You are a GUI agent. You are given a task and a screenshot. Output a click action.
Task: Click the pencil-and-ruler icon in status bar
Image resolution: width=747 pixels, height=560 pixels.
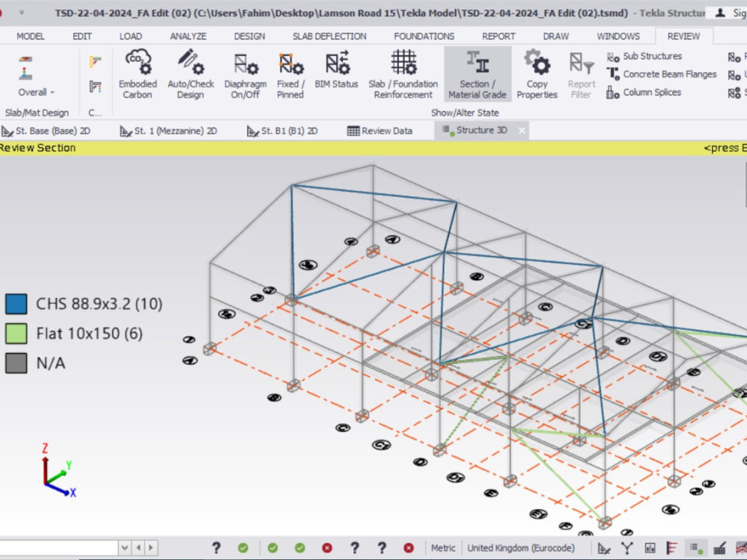tap(719, 549)
